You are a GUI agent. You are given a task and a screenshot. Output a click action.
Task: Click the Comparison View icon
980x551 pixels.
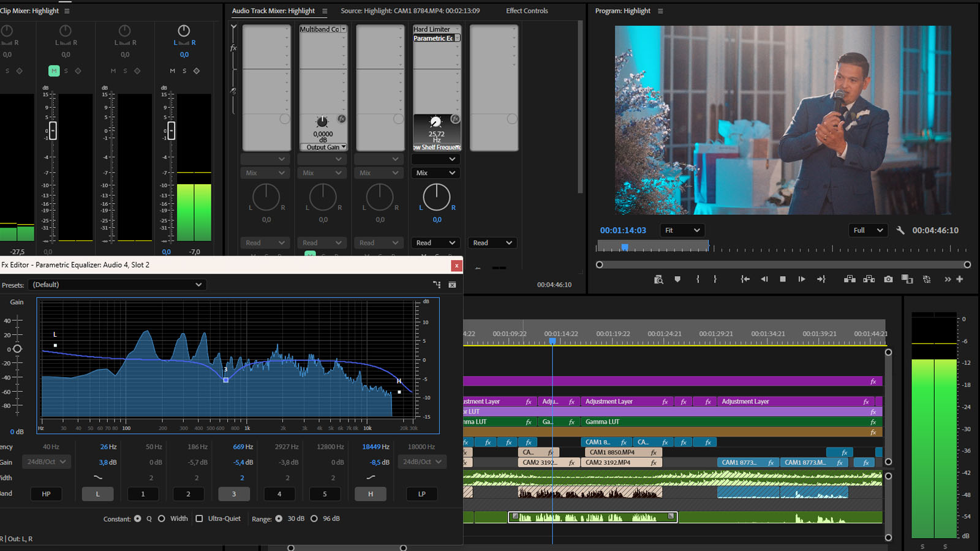coord(907,279)
